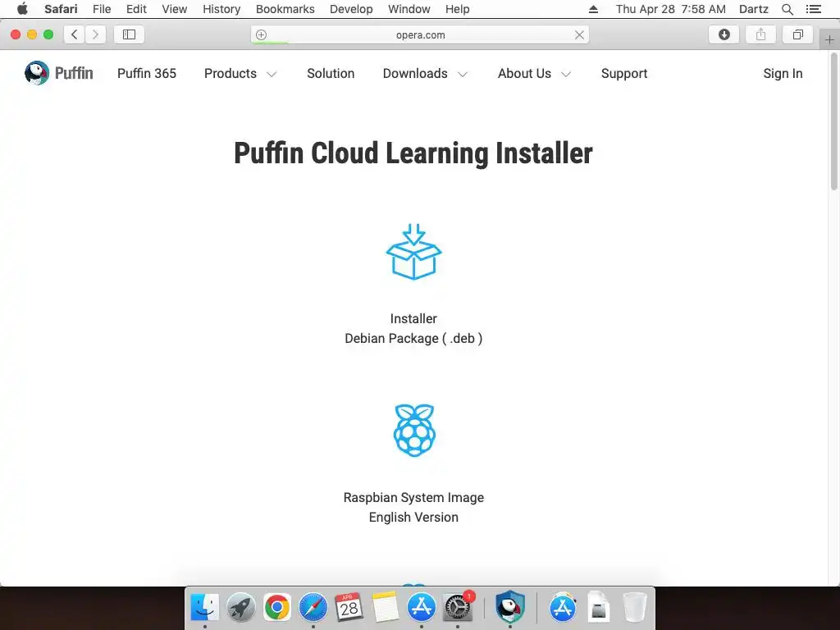Open the Puffin browser dock icon

pyautogui.click(x=509, y=607)
